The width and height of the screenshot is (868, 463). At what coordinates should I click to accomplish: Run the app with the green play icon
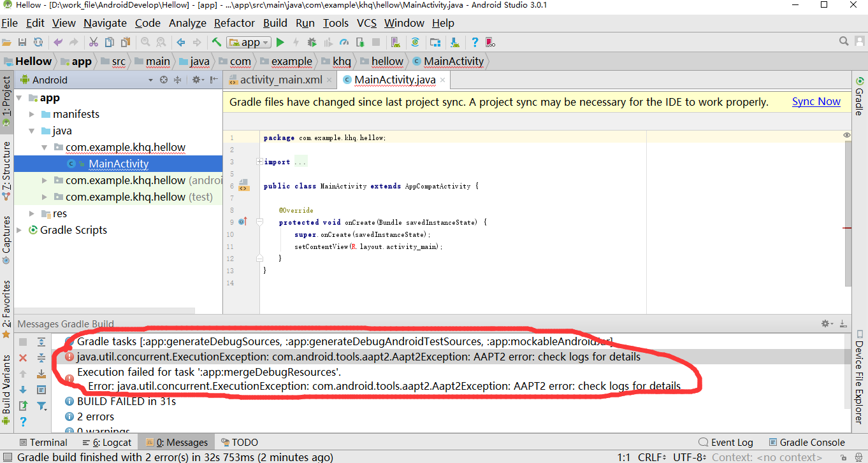click(x=280, y=42)
